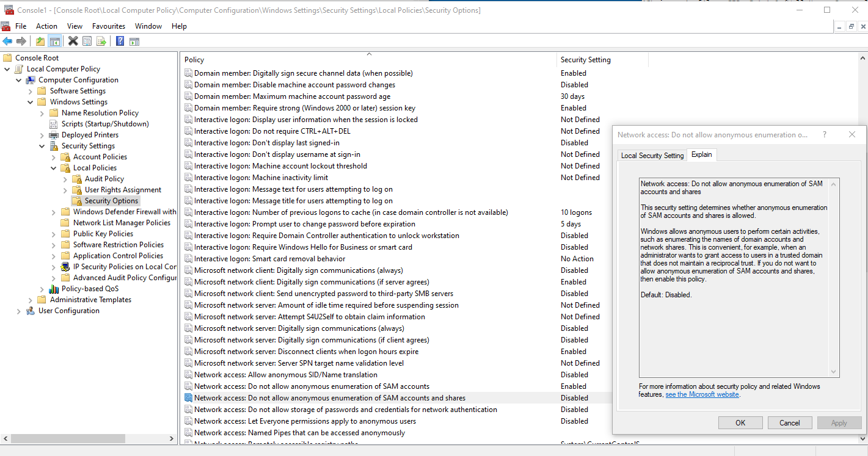Open the Properties toolbar icon

[87, 41]
